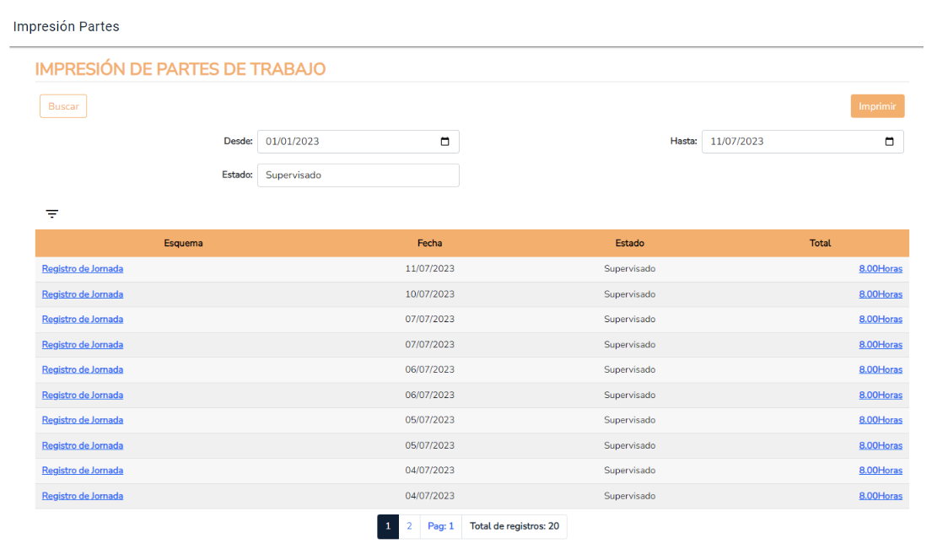Open Registro de Jornada for 11/07/2023
Viewport: 948px width, 560px height.
point(83,269)
